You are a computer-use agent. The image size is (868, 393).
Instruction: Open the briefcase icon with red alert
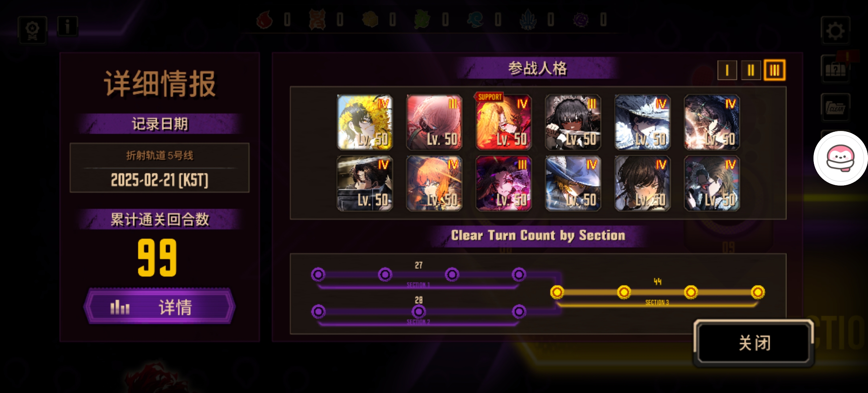point(835,68)
